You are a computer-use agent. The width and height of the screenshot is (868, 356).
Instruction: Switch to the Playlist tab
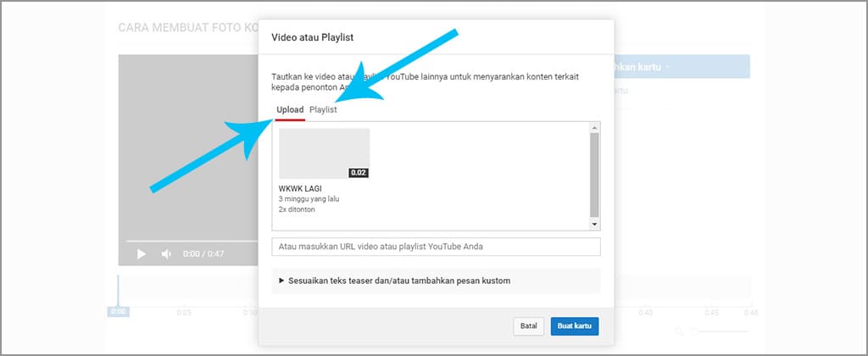(323, 110)
